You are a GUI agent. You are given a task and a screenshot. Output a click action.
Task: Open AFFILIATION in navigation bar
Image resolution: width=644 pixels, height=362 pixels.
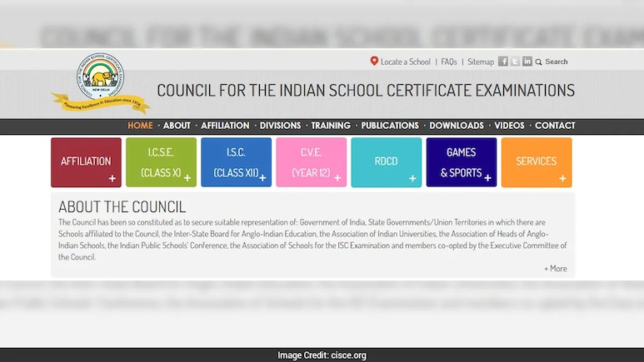225,126
